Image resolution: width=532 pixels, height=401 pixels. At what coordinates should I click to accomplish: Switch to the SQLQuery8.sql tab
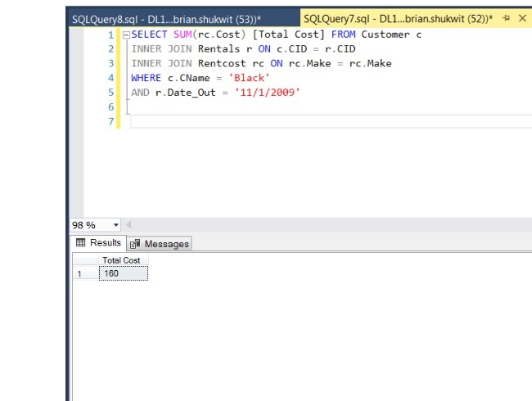[x=167, y=19]
